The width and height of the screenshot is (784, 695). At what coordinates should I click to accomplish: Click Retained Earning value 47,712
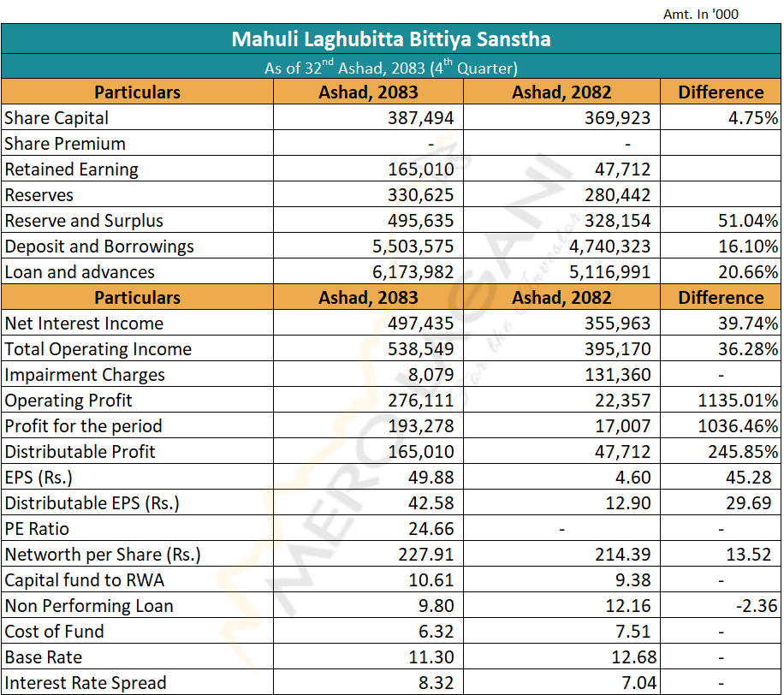click(x=622, y=169)
